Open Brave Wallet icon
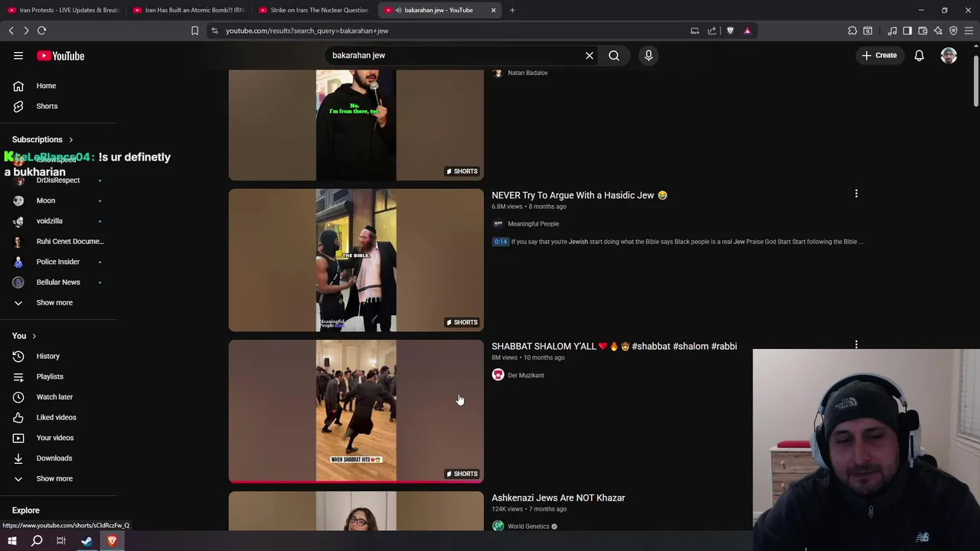This screenshot has height=551, width=980. point(923,31)
